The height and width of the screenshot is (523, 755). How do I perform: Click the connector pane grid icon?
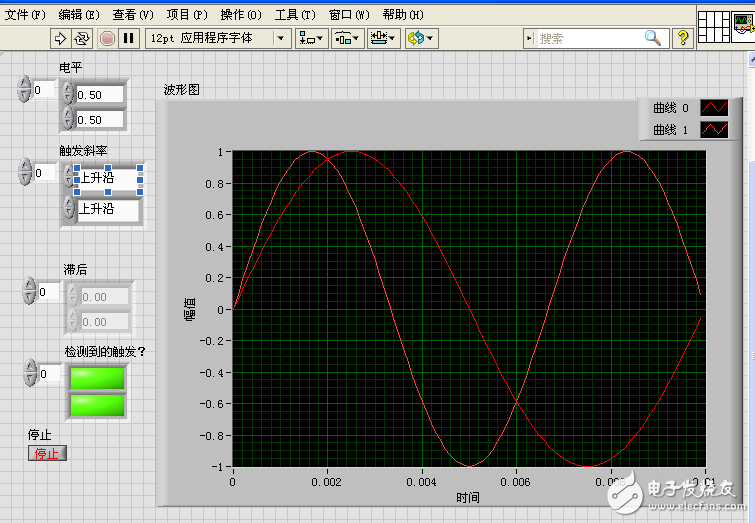(714, 27)
